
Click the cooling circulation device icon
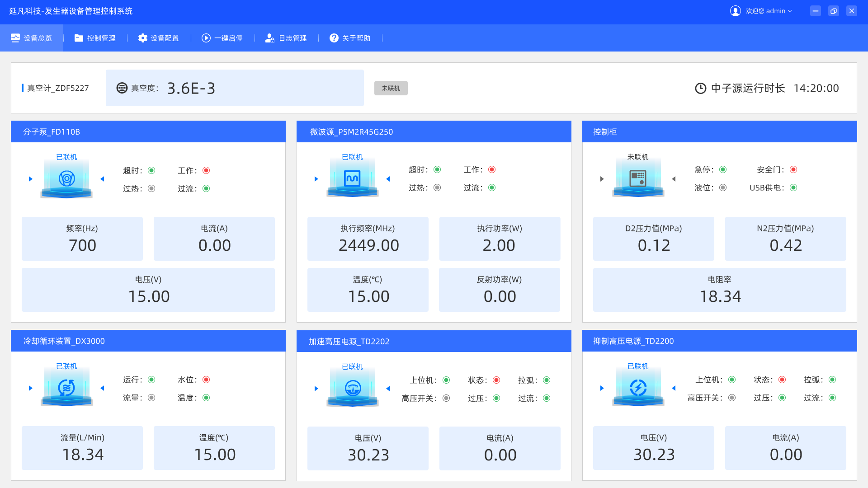click(x=66, y=388)
